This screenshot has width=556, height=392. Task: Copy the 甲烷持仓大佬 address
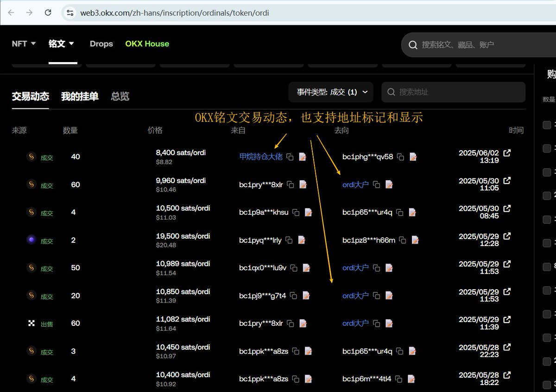click(290, 157)
